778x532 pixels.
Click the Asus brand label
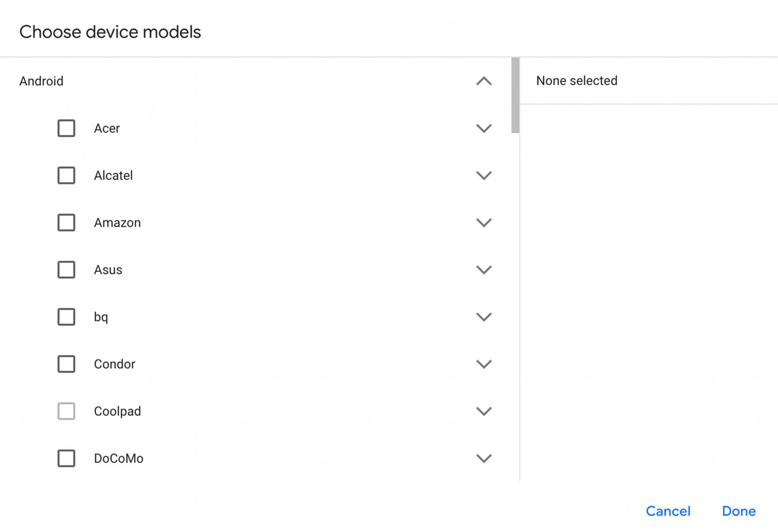[108, 270]
